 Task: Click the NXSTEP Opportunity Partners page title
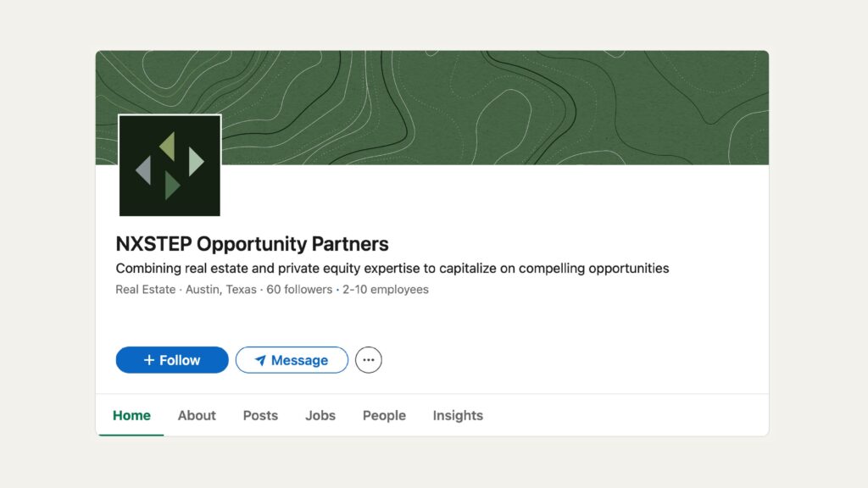(252, 244)
